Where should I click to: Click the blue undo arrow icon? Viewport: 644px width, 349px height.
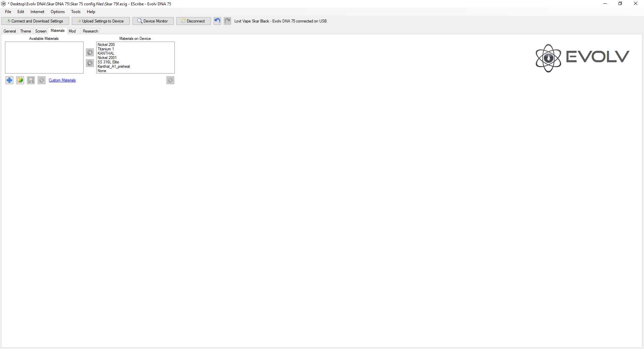(x=217, y=21)
